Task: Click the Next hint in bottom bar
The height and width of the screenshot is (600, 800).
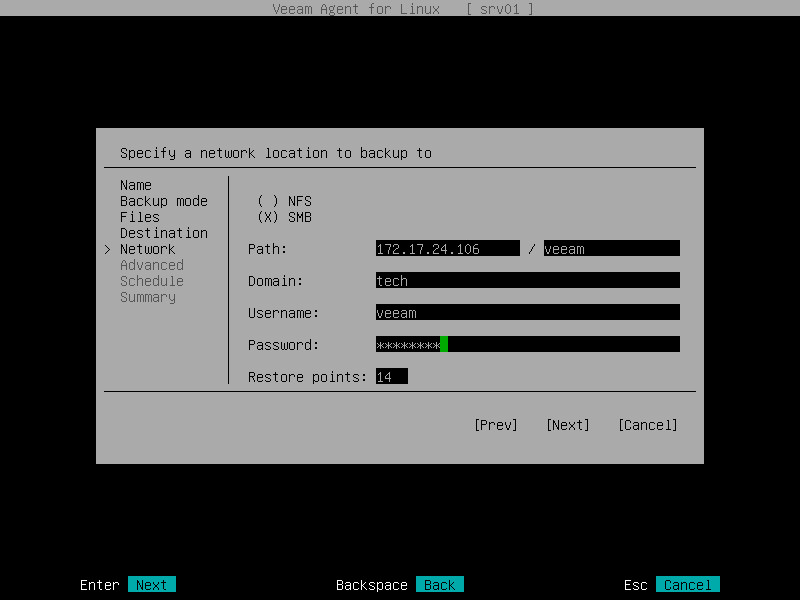Action: coord(152,585)
